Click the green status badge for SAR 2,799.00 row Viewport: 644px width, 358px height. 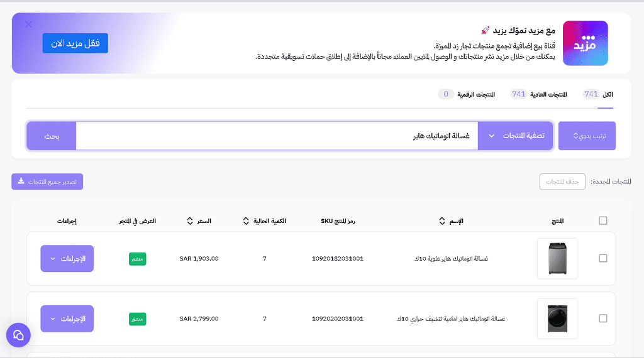[x=138, y=319]
